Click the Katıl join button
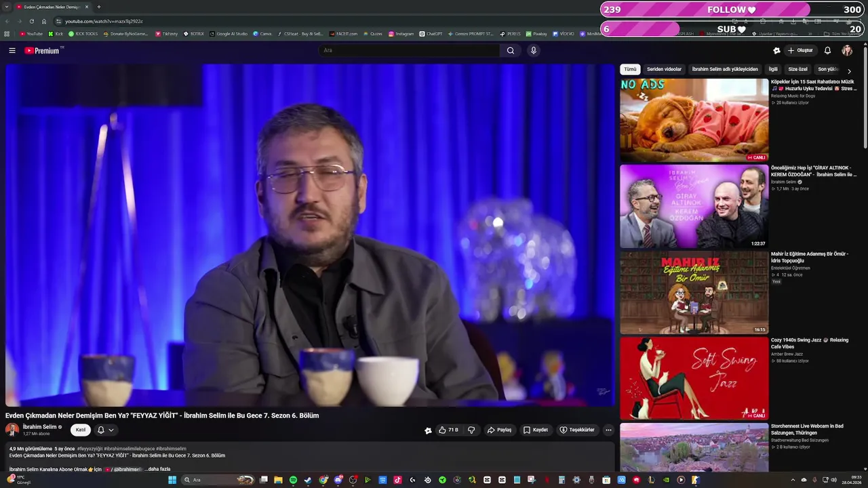868x488 pixels. click(81, 430)
